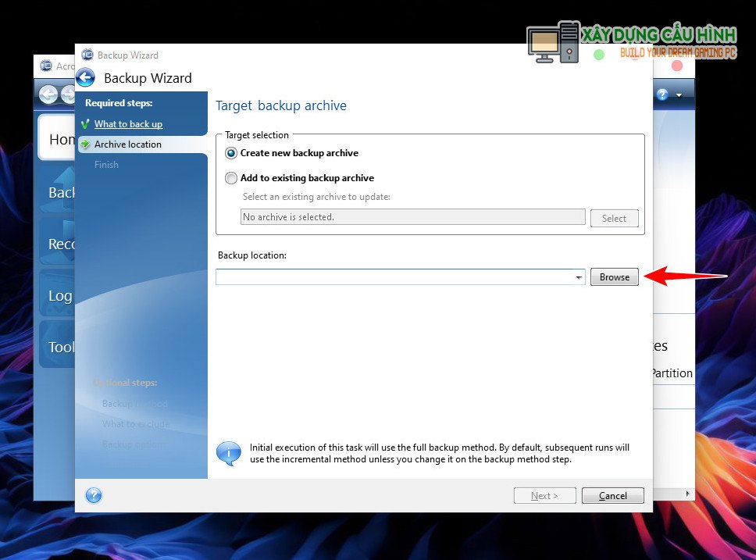Go to the What to back up step

tap(128, 124)
